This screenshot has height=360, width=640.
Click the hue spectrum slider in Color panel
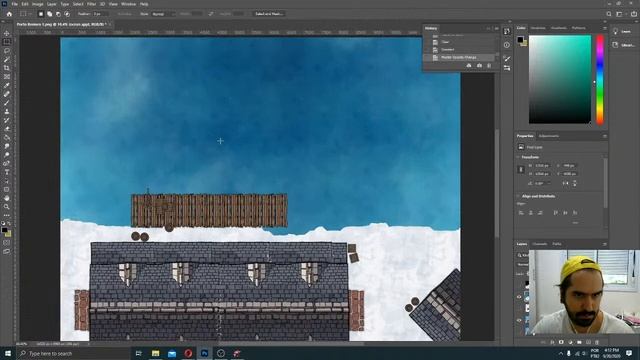[600, 79]
